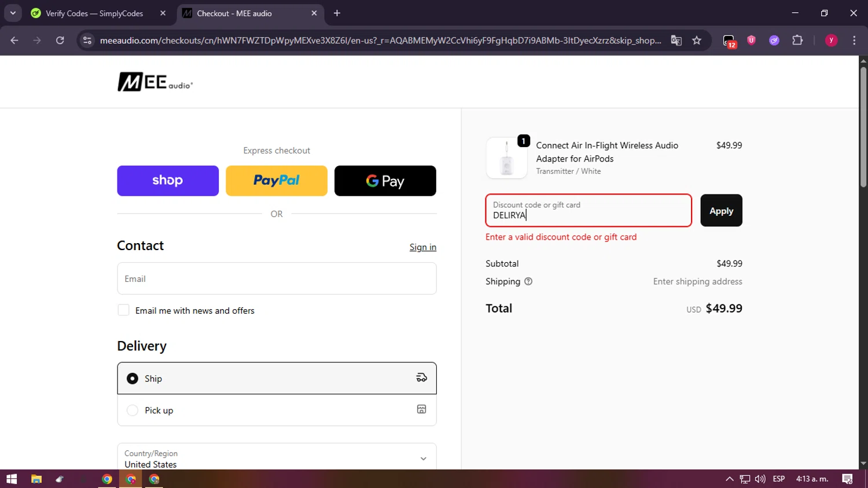
Task: Click the Email input field
Action: (x=277, y=278)
